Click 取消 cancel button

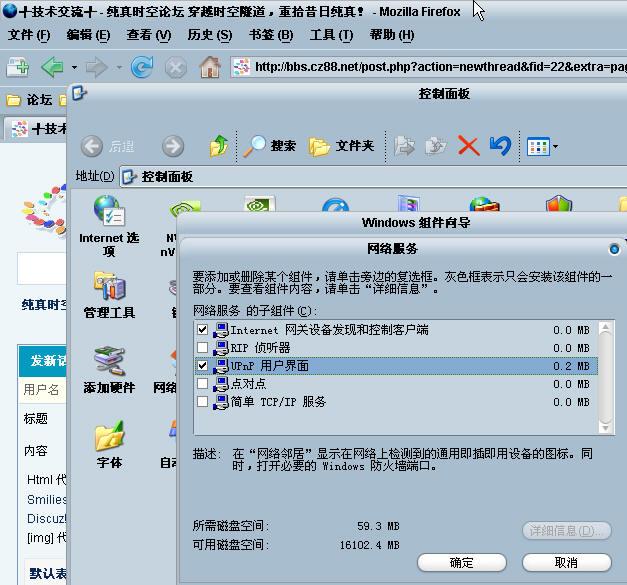[x=567, y=562]
